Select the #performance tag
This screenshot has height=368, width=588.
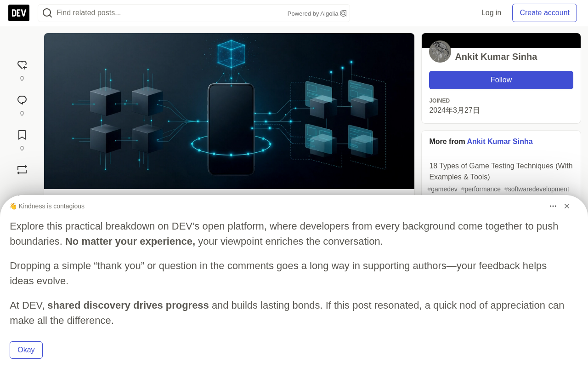click(x=481, y=189)
